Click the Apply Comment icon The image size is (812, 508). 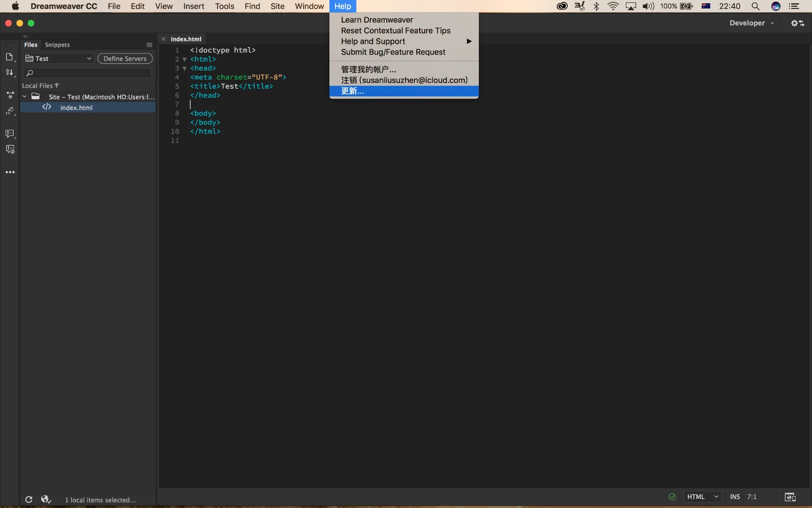tap(10, 134)
